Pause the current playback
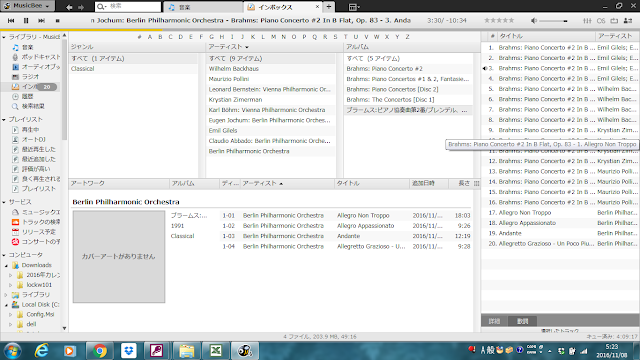 point(26,20)
